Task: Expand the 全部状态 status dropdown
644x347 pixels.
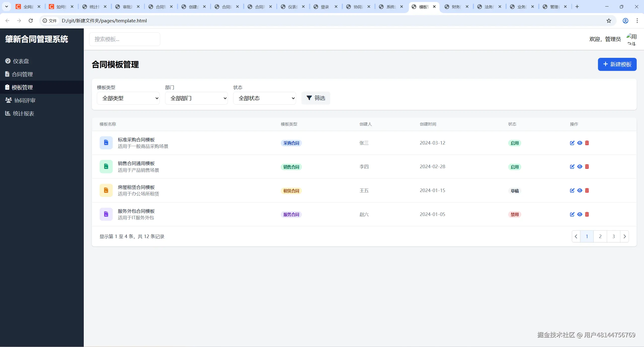Action: [264, 98]
